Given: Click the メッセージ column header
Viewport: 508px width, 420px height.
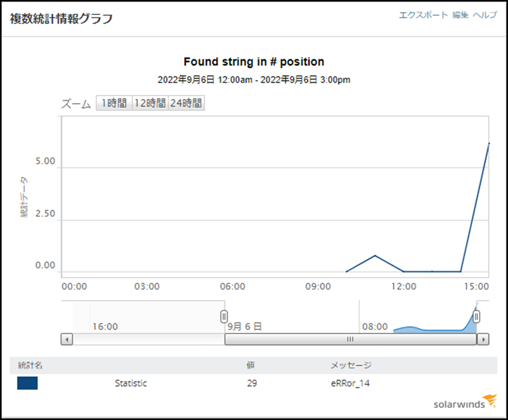Looking at the screenshot, I should click(x=351, y=365).
